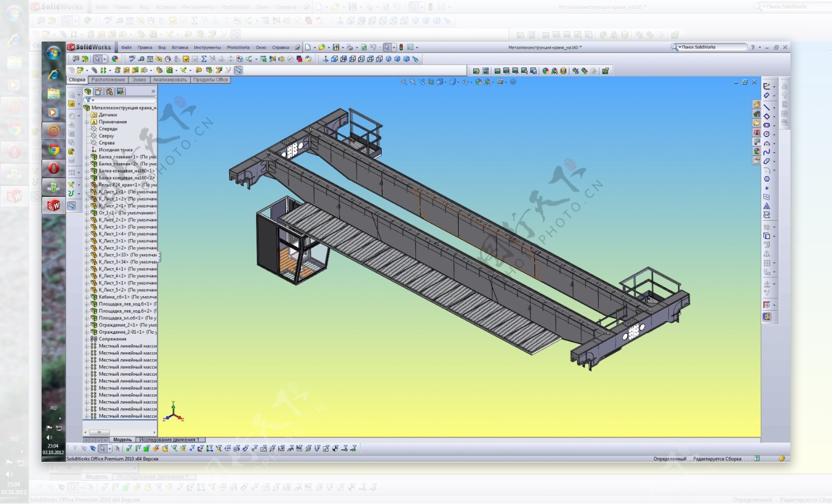Open the Display Style dropdown in viewport
832x504 pixels.
pos(458,82)
